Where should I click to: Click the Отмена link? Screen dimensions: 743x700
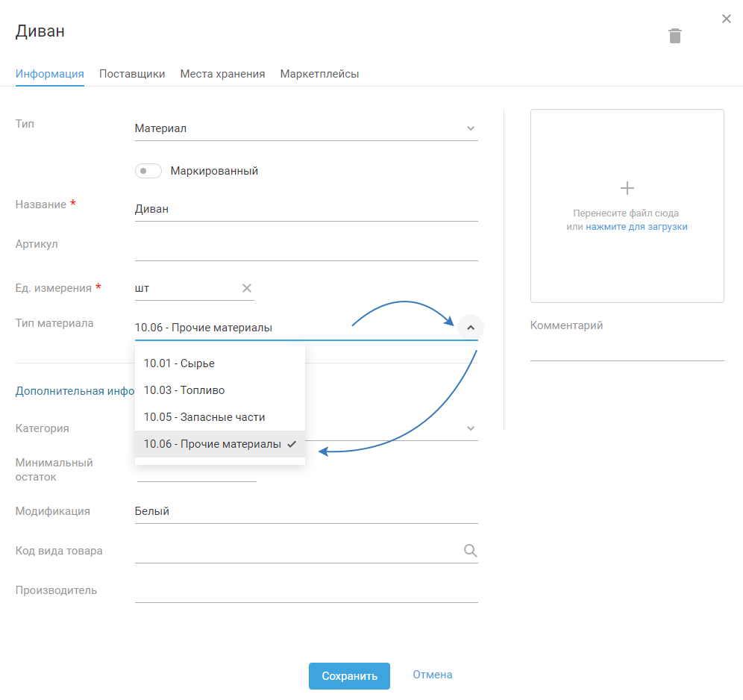[433, 675]
